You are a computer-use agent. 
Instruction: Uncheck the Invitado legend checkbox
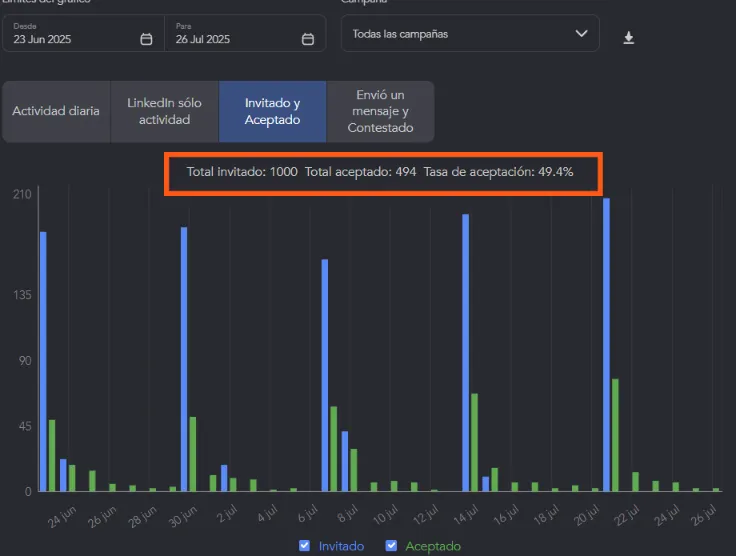point(304,546)
